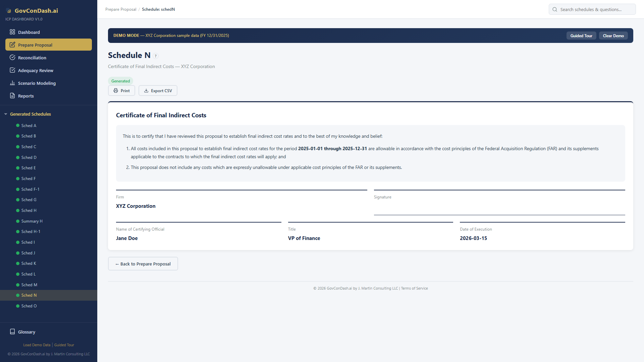
Task: Click the Scenario Modeling chart icon
Action: coord(12,83)
